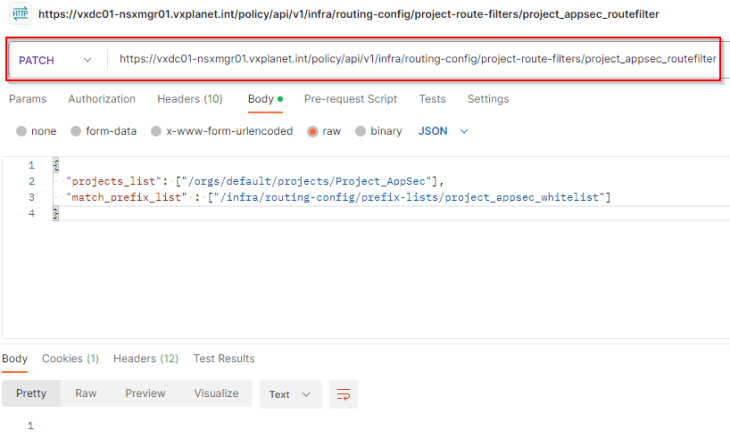Screen dimensions: 730x439
Task: Open the PATCH method dropdown
Action: coord(55,60)
